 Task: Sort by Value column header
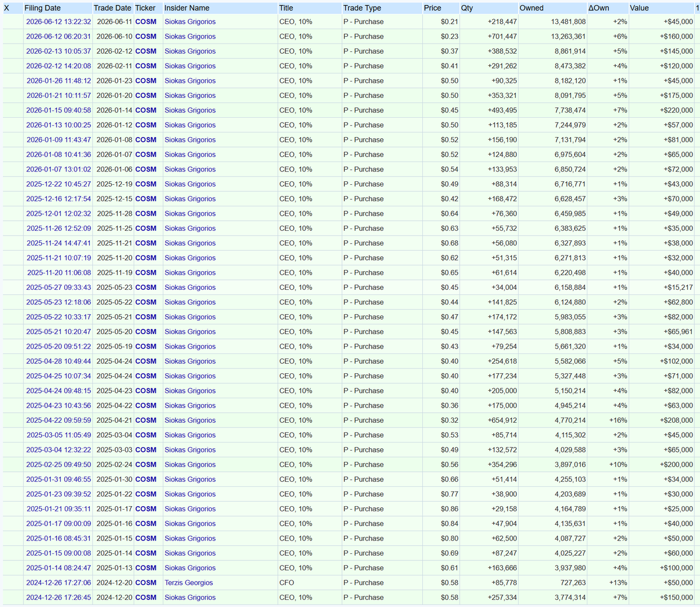pyautogui.click(x=639, y=8)
